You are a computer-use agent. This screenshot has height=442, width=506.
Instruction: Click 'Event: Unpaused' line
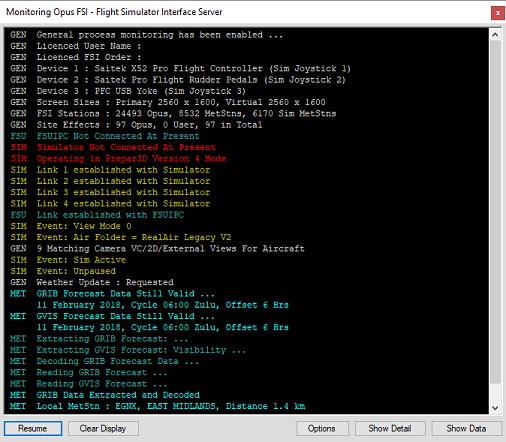pyautogui.click(x=63, y=271)
